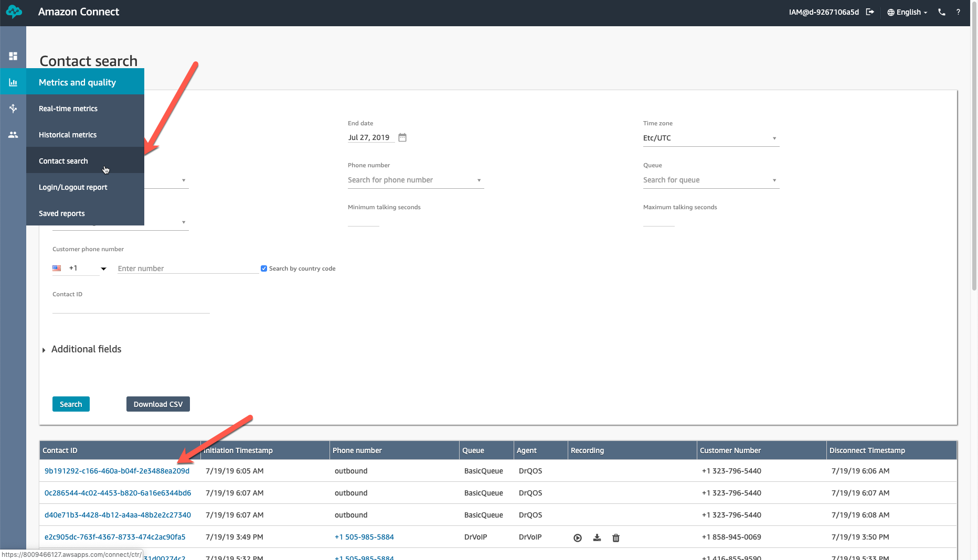
Task: Click the Search button
Action: click(x=71, y=404)
